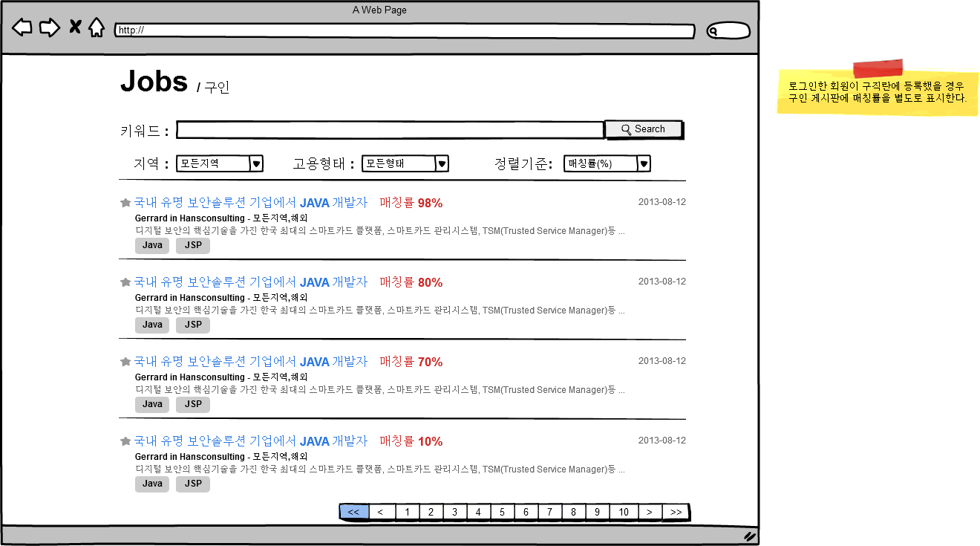Click the 매칭률 98% text
This screenshot has width=980, height=546.
point(411,203)
